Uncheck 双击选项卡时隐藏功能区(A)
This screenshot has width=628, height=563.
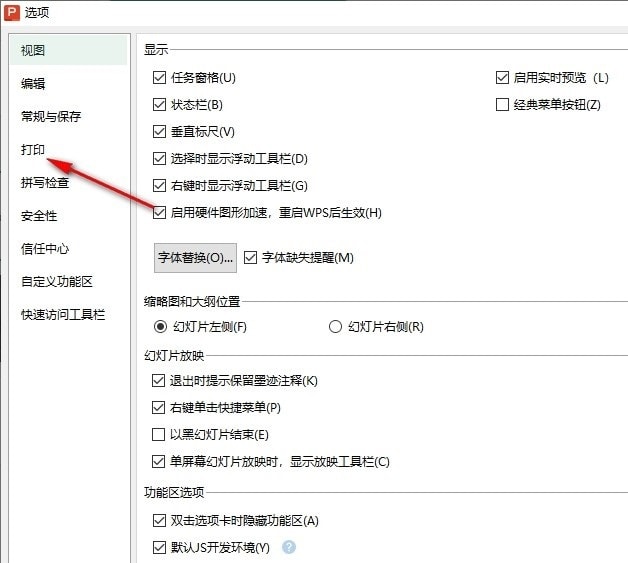coord(159,521)
